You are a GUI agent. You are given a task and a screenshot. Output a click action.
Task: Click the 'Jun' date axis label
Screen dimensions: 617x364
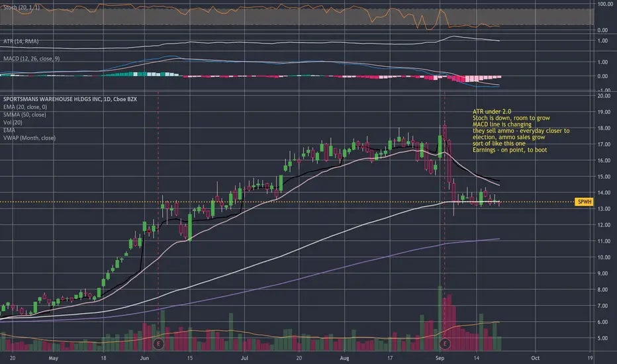pyautogui.click(x=144, y=358)
